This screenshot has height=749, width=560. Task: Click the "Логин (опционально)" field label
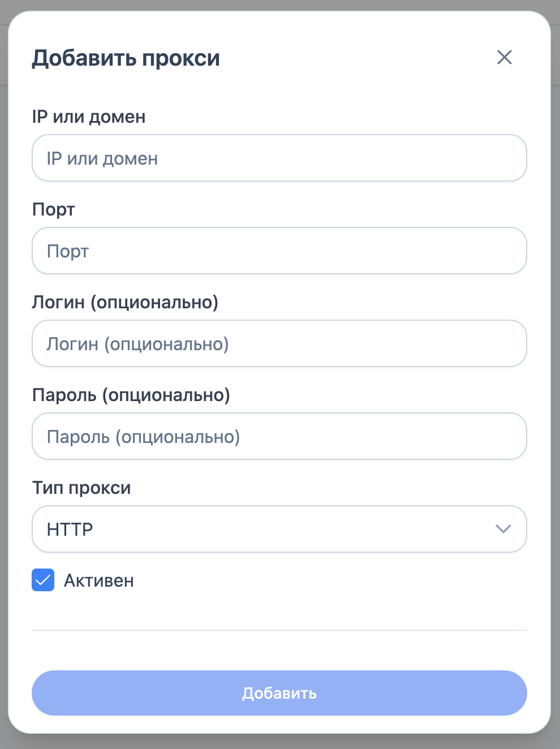125,303
